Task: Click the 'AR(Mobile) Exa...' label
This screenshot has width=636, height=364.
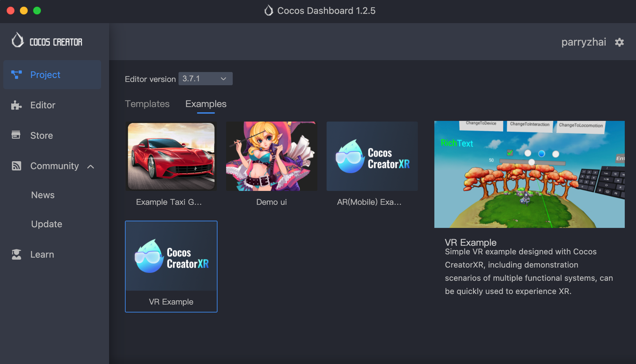Action: [x=369, y=202]
